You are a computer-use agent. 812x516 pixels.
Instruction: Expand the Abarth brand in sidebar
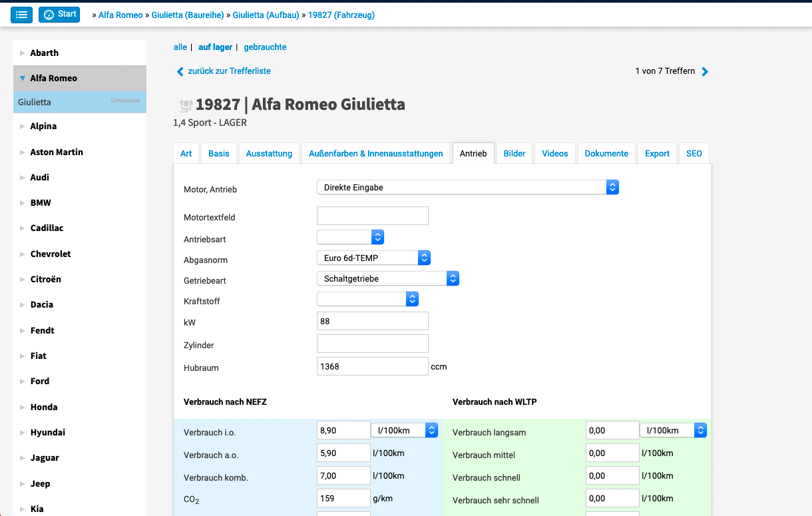coord(23,53)
